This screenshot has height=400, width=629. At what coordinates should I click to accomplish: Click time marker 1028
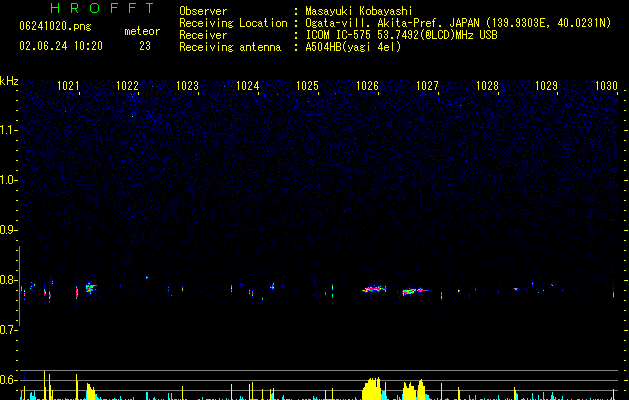click(487, 86)
